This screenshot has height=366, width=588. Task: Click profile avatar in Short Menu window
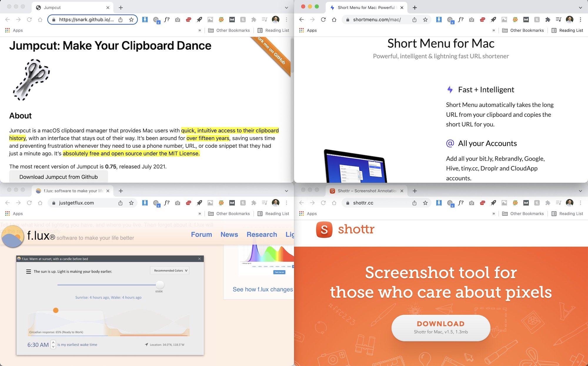(569, 20)
